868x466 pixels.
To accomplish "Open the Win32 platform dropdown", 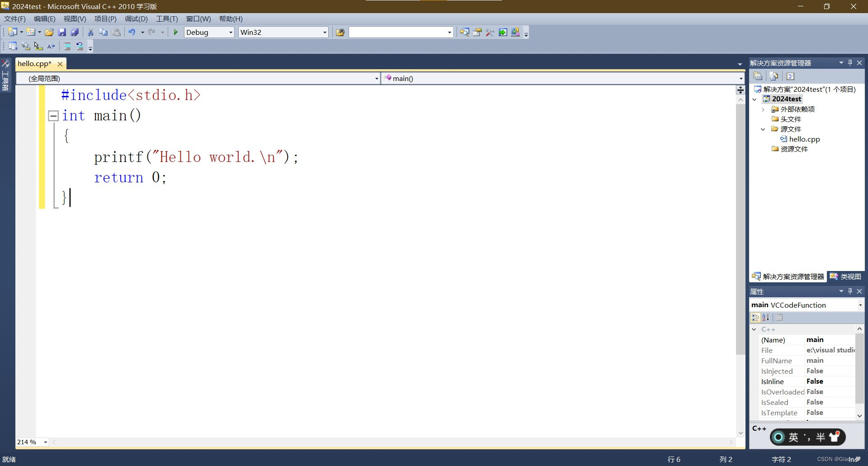I will (324, 32).
